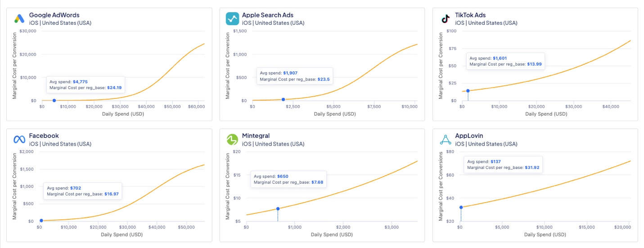Select the avg spend marker on Google AdWords curve
Screen dimensions: 644x248
[54, 100]
